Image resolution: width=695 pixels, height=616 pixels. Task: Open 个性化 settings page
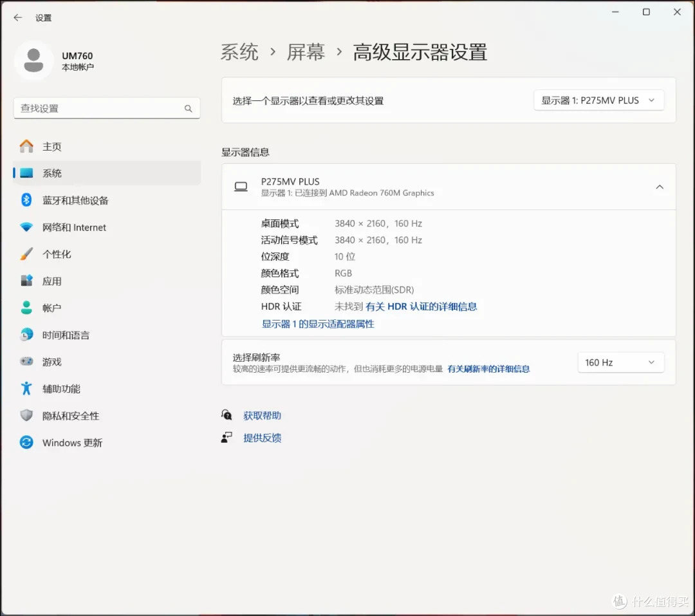coord(107,254)
